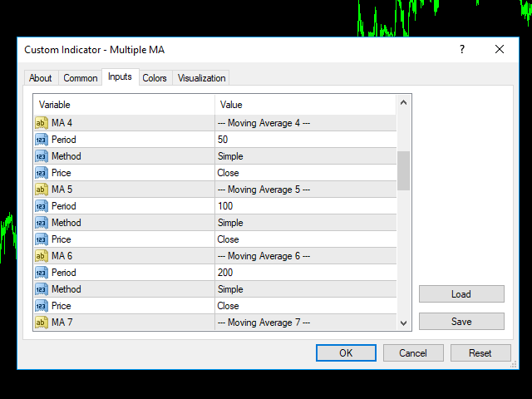Click the 'ab' icon beside MA 6

pyautogui.click(x=42, y=256)
